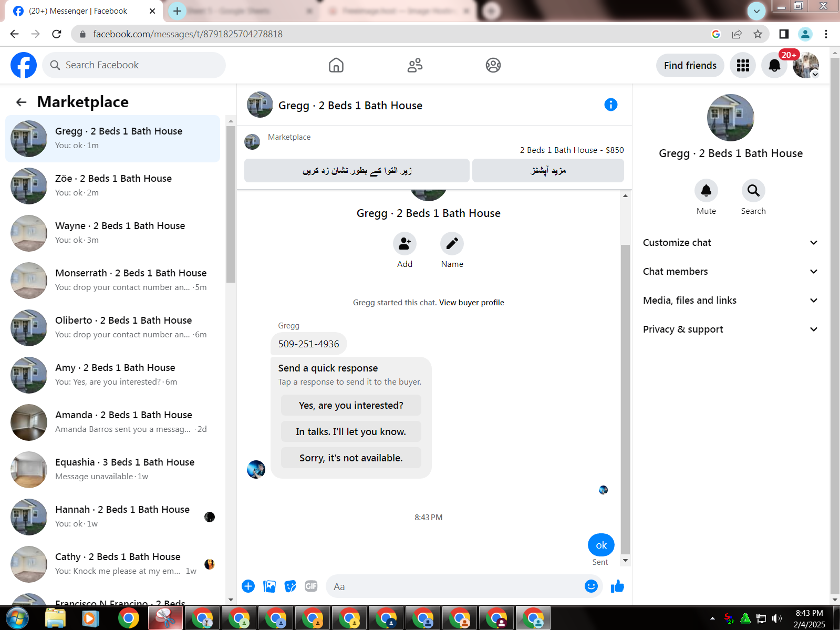The width and height of the screenshot is (840, 630).
Task: Choose a GIF icon
Action: coord(311,586)
